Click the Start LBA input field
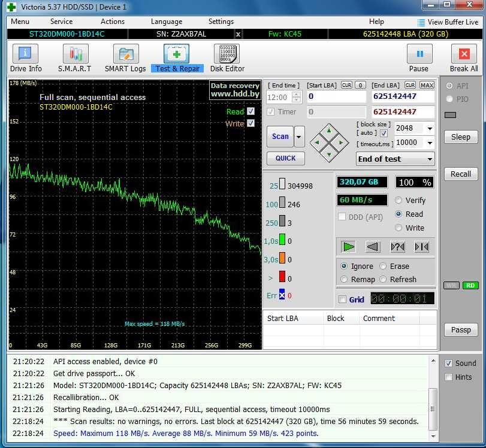 pyautogui.click(x=336, y=96)
